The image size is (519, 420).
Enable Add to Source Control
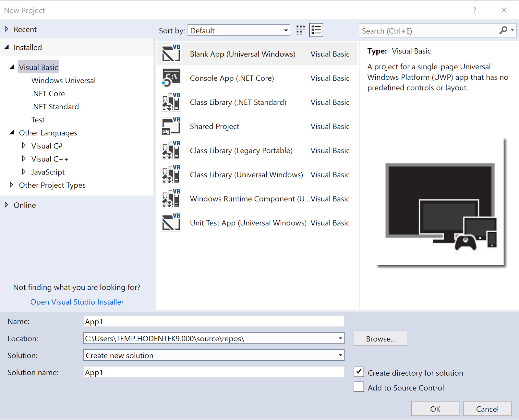coord(358,387)
